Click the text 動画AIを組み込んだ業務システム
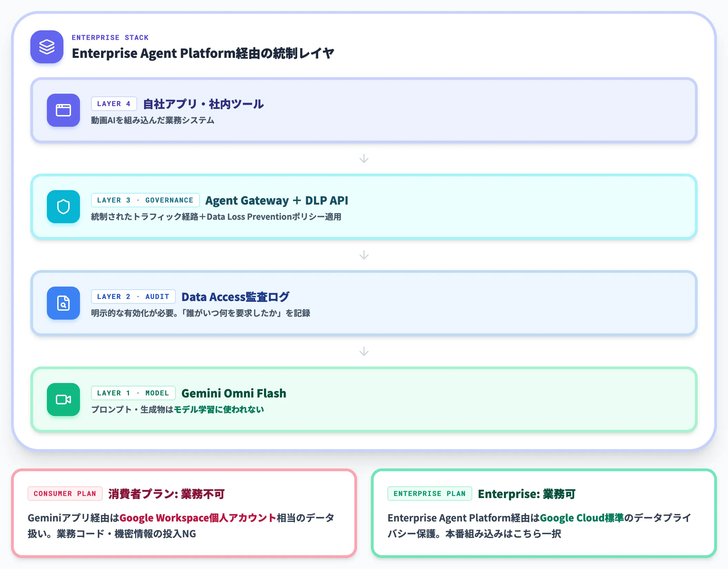Screen dimensions: 728x569 point(153,120)
